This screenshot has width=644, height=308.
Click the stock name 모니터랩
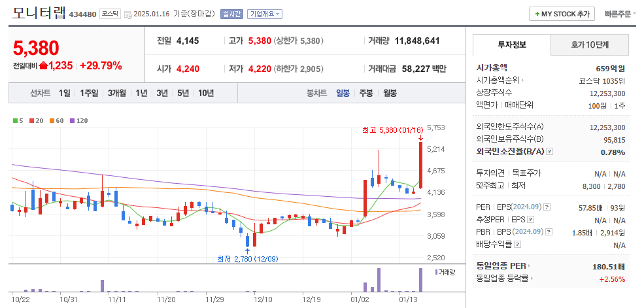pos(39,14)
